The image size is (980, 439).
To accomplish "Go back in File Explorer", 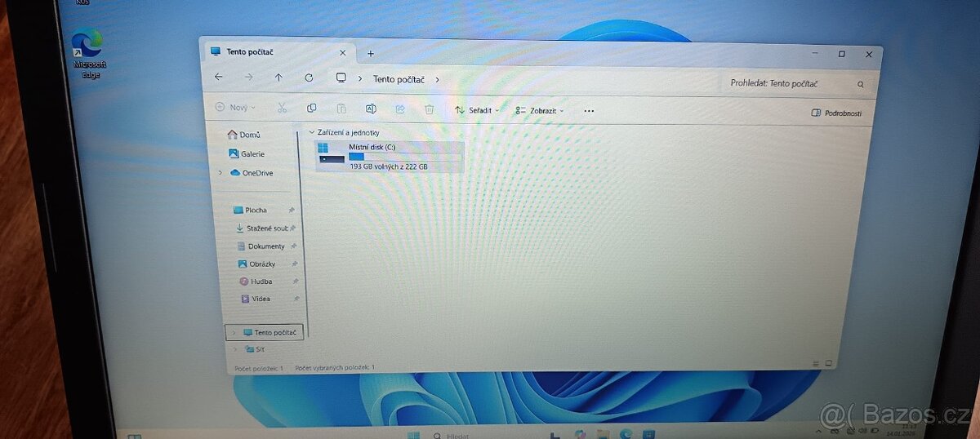I will point(218,78).
